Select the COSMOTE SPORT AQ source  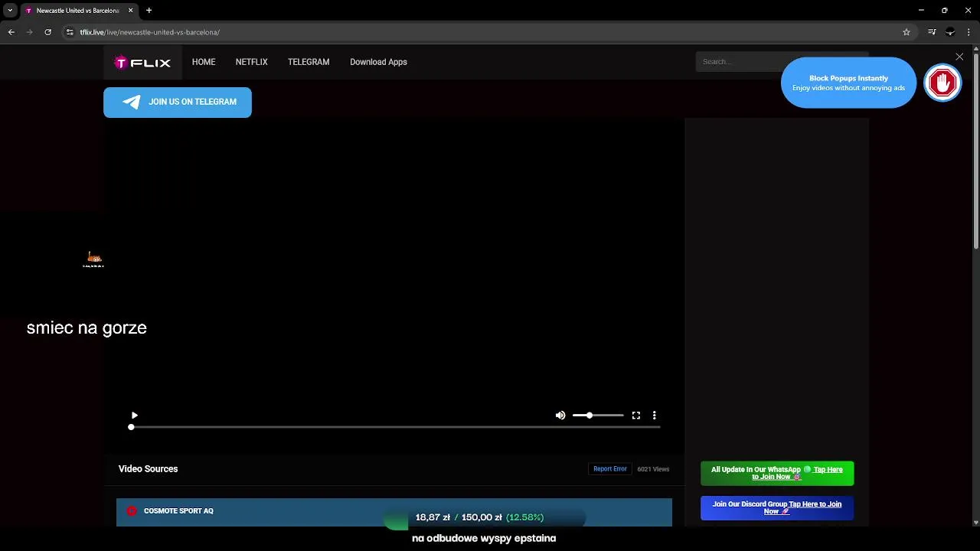(394, 512)
